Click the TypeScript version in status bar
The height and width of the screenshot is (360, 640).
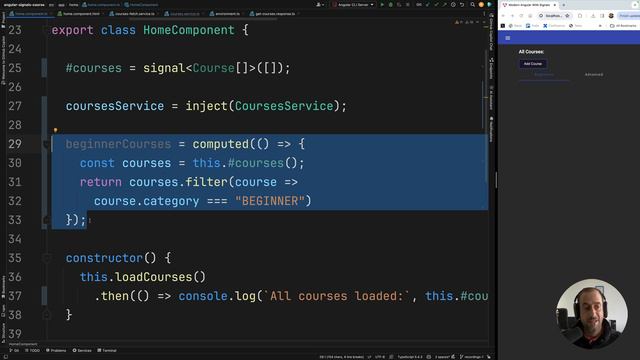pos(410,357)
